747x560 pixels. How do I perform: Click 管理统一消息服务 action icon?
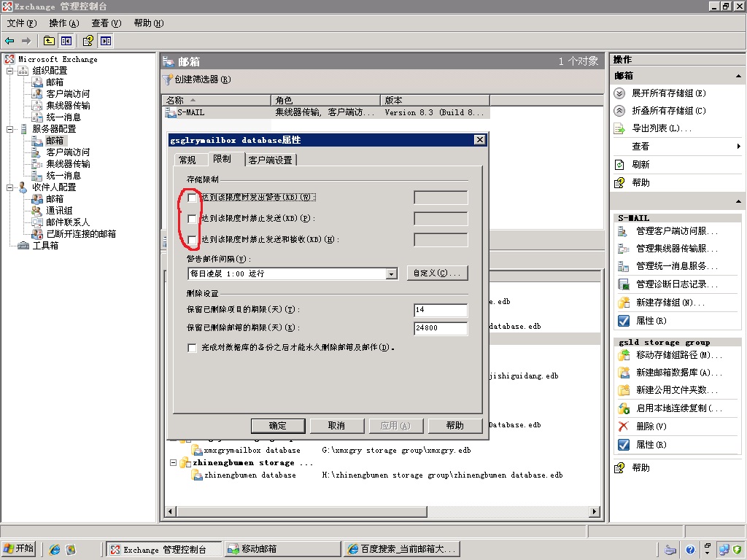coord(623,266)
